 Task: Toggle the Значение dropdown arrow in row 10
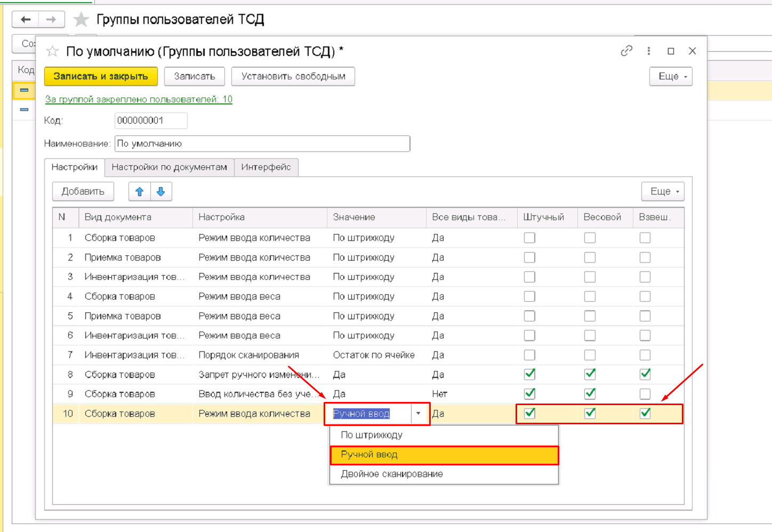419,414
